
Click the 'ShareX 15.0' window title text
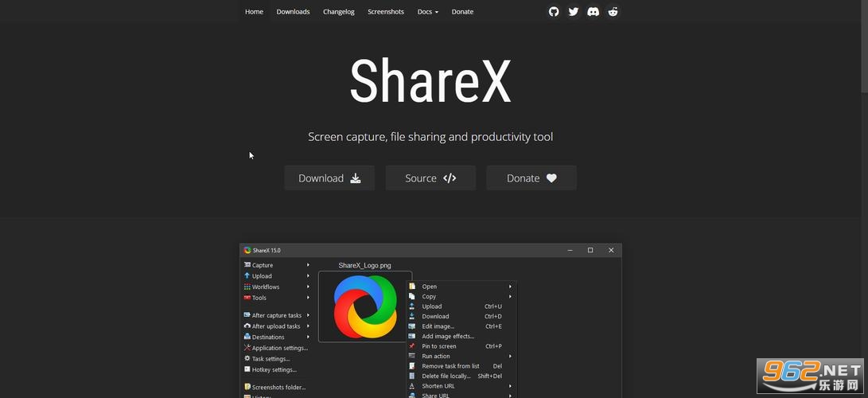coord(267,250)
